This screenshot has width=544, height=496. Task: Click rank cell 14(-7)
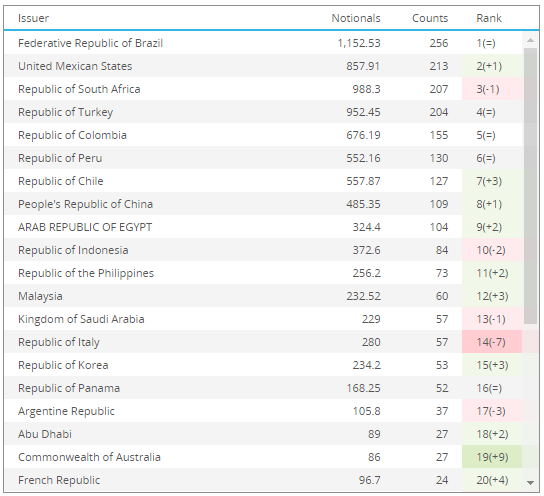pyautogui.click(x=492, y=342)
